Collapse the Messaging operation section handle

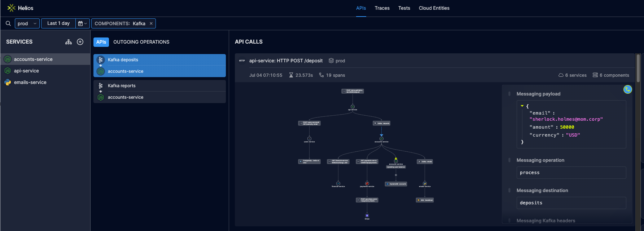(509, 160)
